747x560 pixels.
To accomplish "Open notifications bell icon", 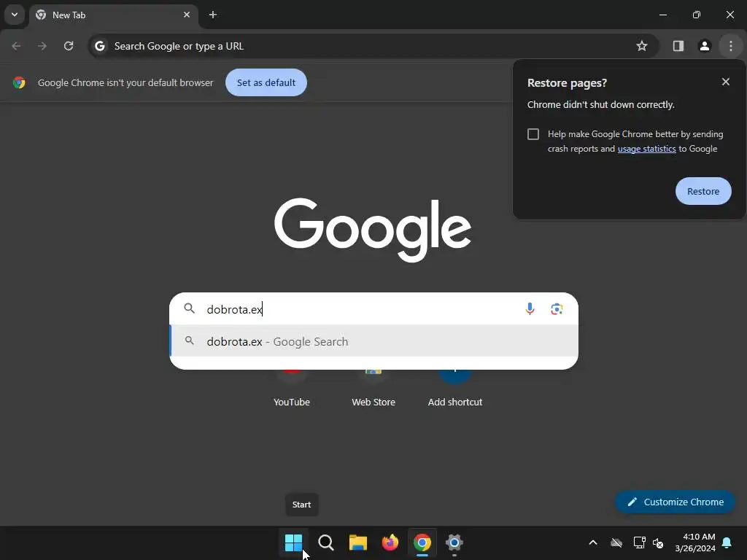I will [727, 542].
